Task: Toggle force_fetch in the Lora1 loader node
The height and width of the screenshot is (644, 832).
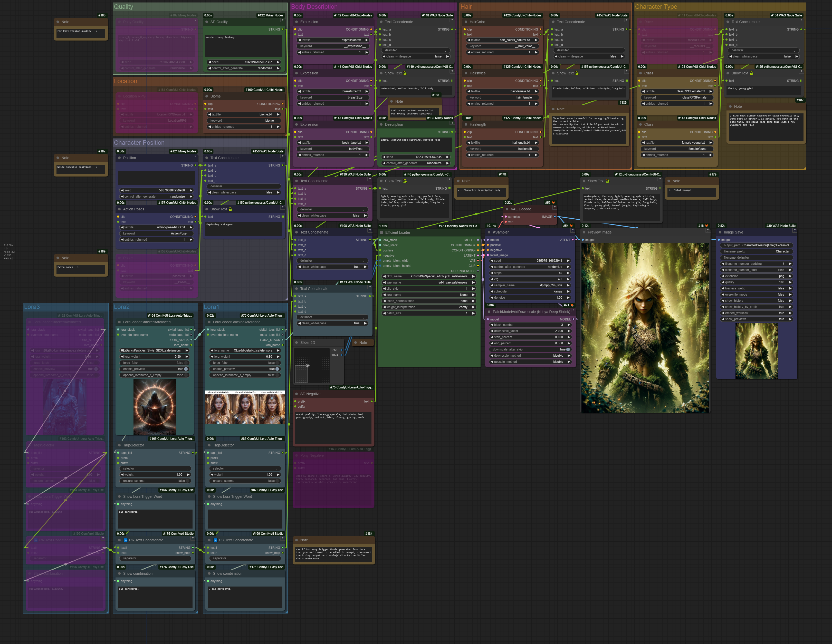Action: (x=277, y=363)
